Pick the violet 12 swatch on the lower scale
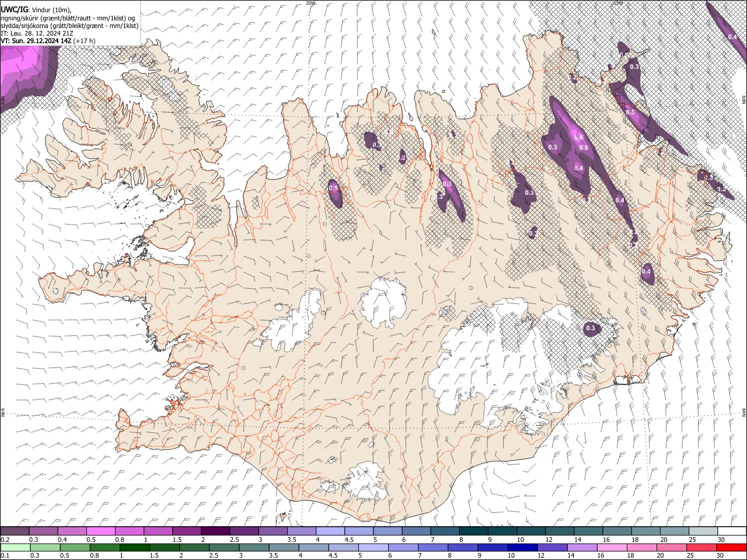 click(x=552, y=547)
